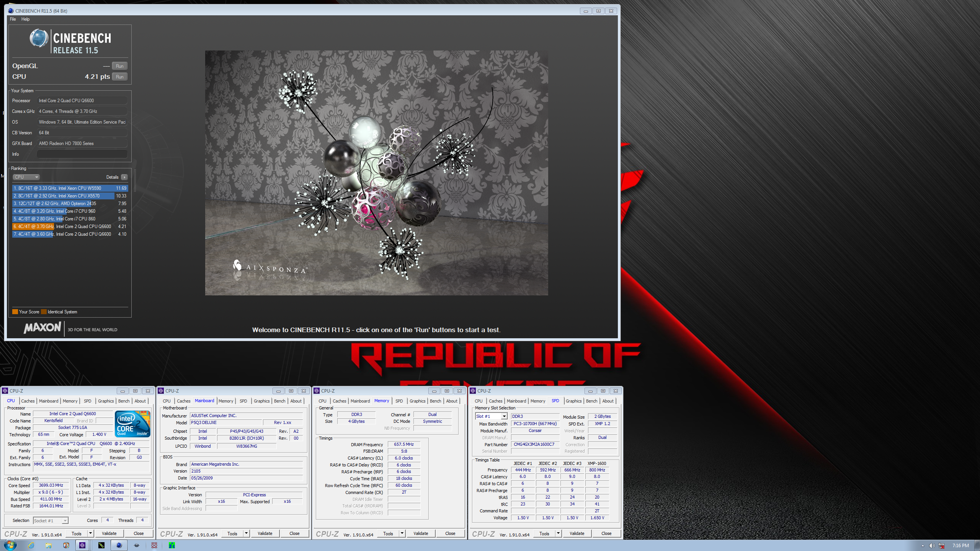
Task: Open the disconnected network tray icon
Action: [x=941, y=546]
